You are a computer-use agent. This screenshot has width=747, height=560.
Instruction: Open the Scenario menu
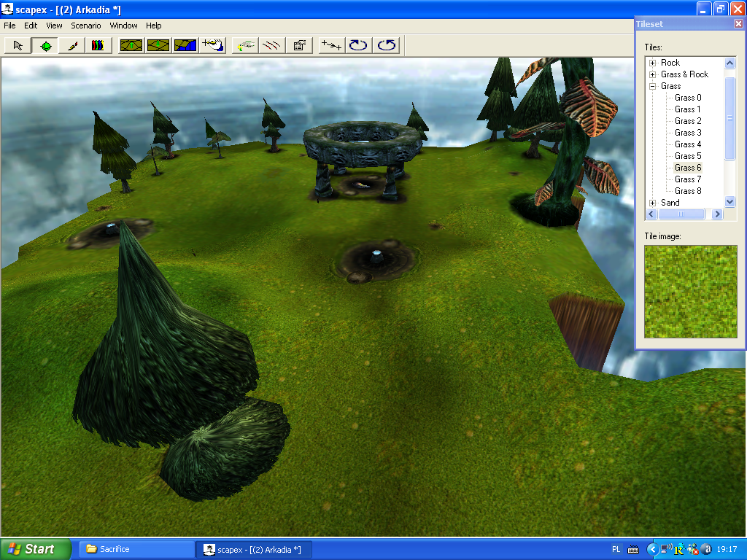86,26
